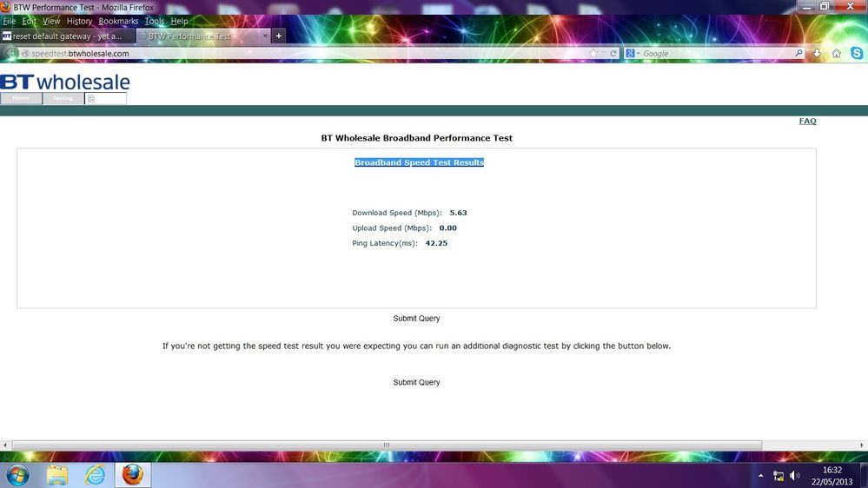
Task: Open the Firefox downloads arrow
Action: point(817,53)
